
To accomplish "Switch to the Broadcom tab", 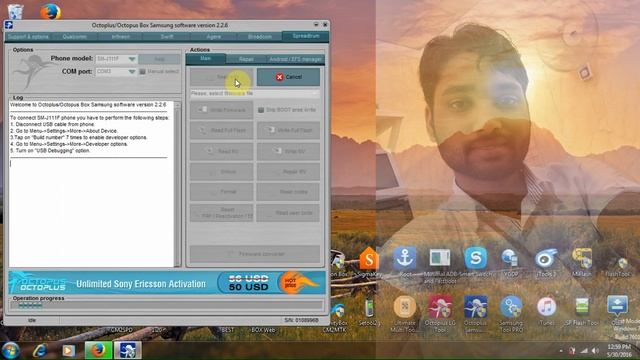I will coord(260,37).
